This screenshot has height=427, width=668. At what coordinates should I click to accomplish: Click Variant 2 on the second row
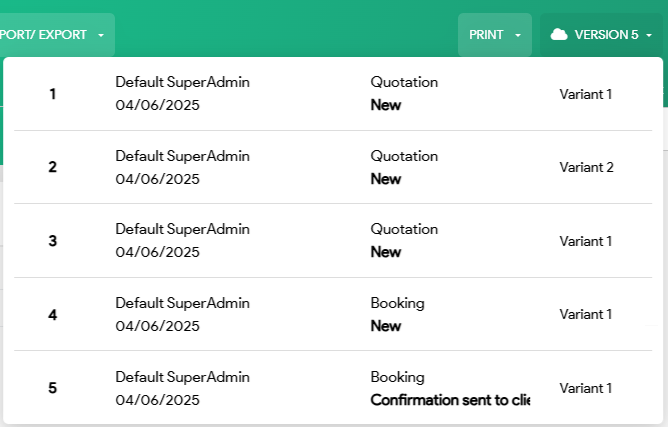[x=585, y=167]
